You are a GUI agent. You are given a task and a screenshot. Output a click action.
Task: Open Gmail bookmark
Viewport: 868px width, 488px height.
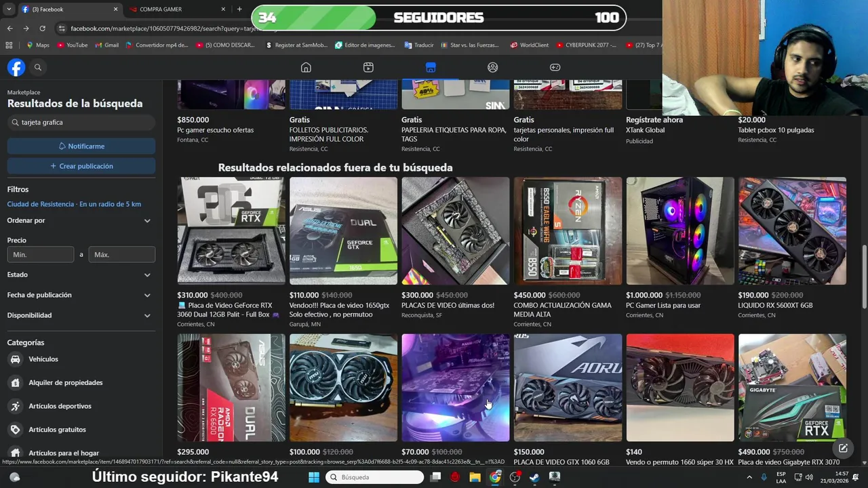pos(106,45)
